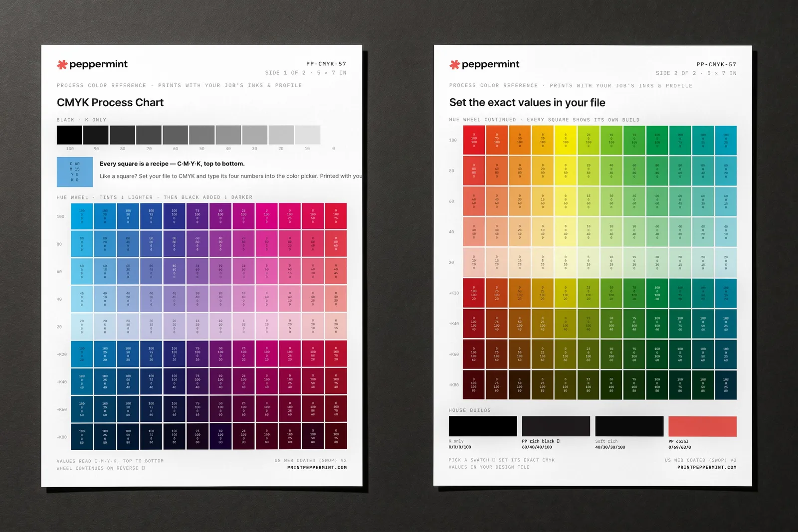Pick the 10 lightest gray K-only swatch

pyautogui.click(x=307, y=135)
